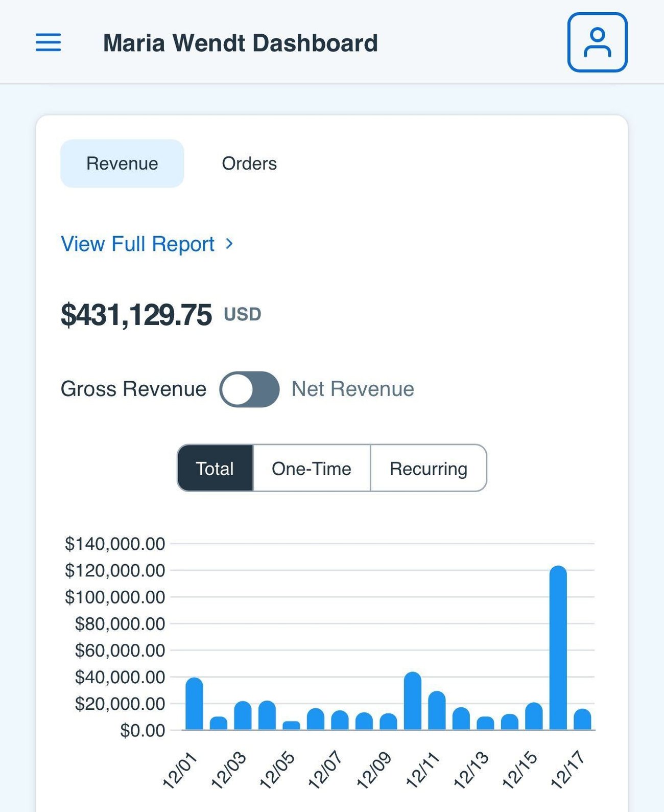Open the View Full Report link
664x812 pixels.
point(137,244)
